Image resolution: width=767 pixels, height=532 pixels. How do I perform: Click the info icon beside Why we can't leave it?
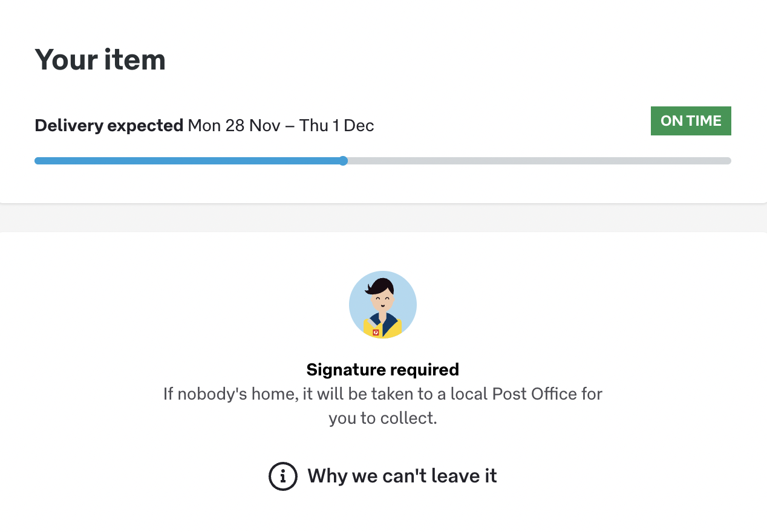click(x=282, y=476)
